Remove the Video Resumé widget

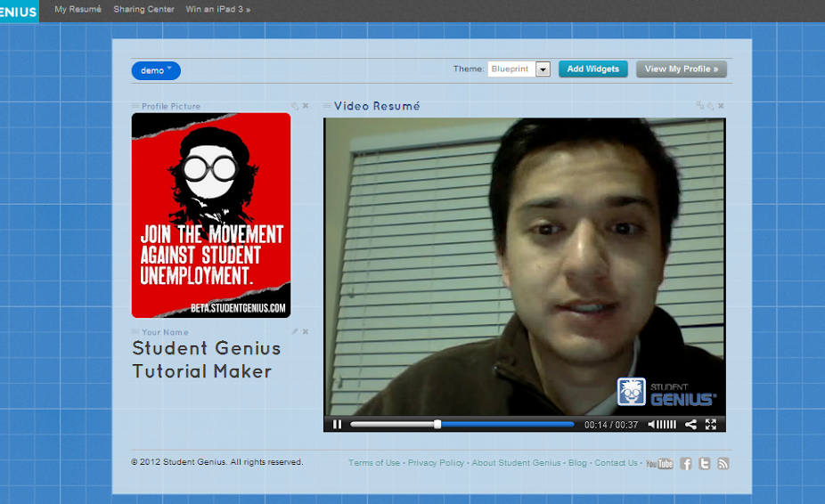(x=722, y=106)
